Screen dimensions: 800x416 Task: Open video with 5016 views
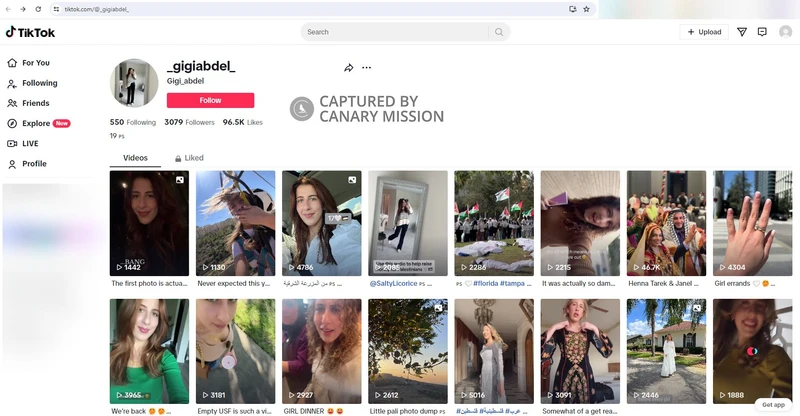pos(494,351)
